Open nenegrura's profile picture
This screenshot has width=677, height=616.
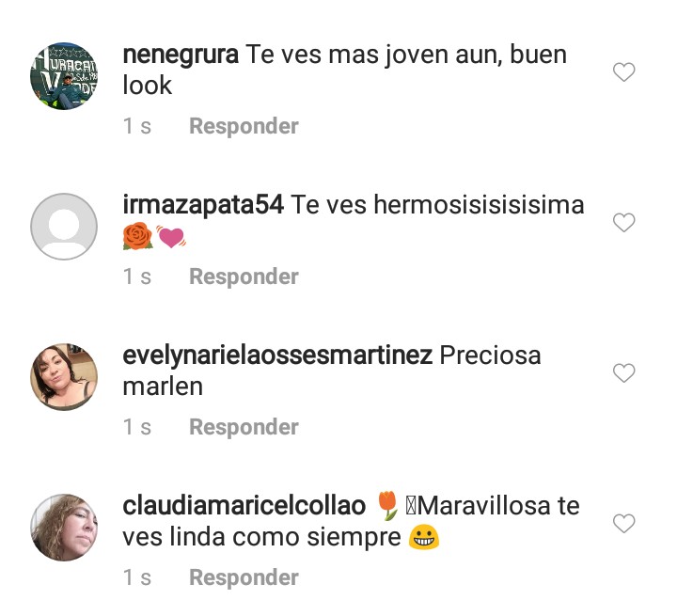(x=64, y=76)
